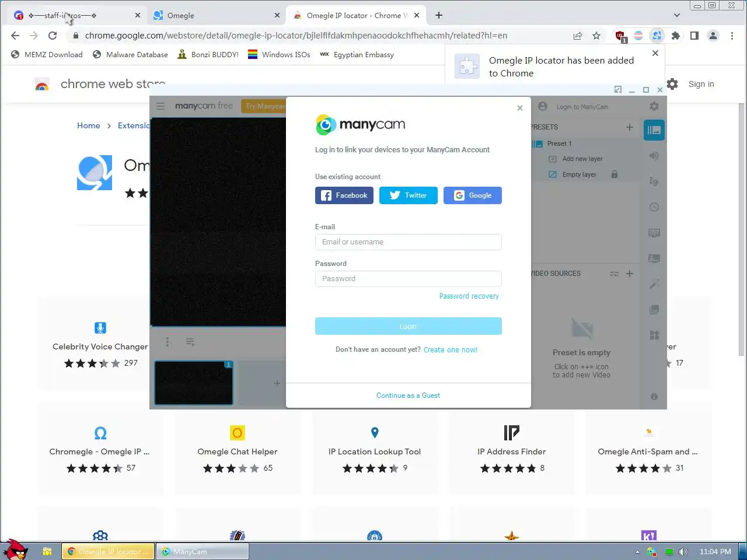747x560 pixels.
Task: Open the Chrome tab search chevron
Action: pyautogui.click(x=677, y=15)
